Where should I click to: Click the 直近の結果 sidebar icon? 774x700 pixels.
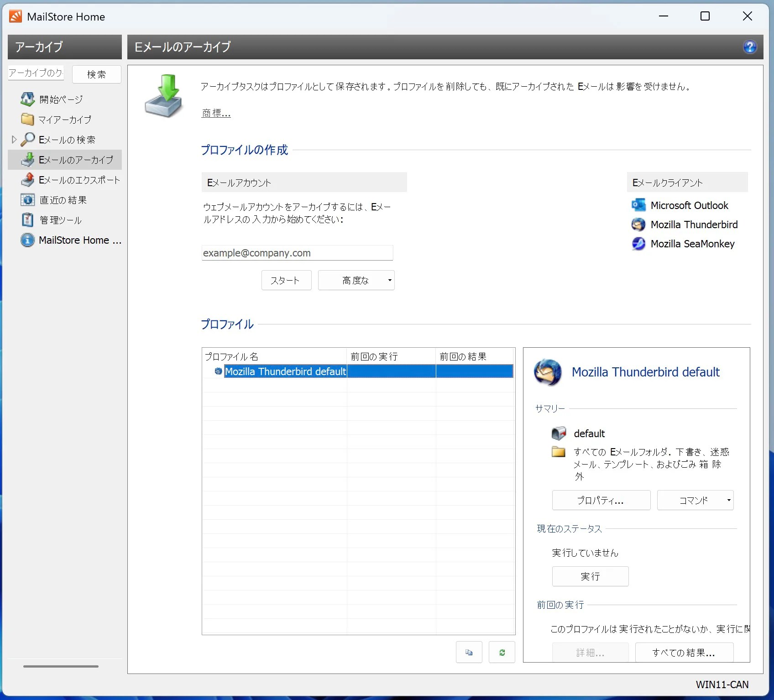point(27,199)
